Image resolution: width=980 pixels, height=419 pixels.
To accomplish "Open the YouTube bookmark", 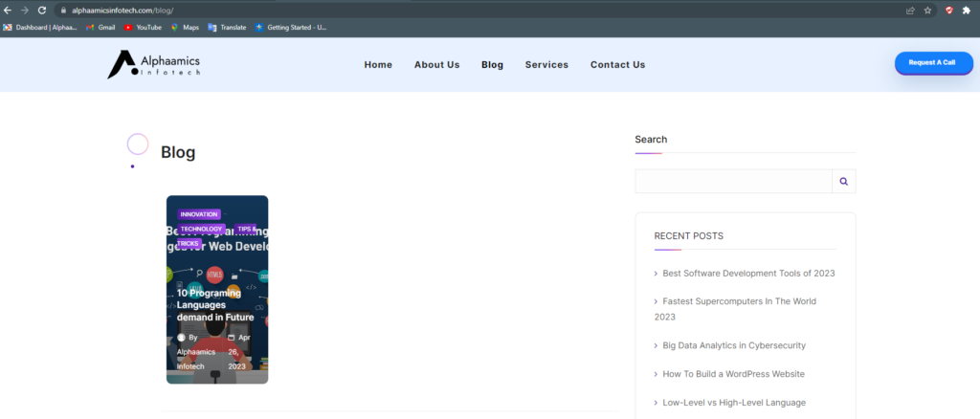I will 144,28.
